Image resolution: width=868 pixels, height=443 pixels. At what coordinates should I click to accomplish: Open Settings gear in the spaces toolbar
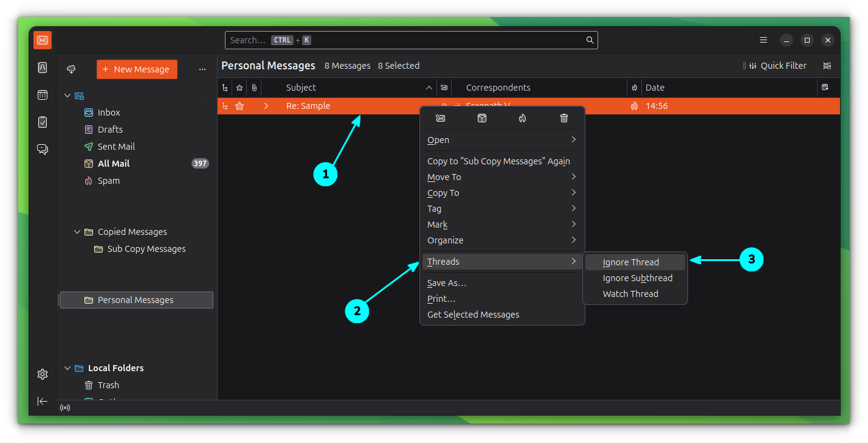point(43,374)
